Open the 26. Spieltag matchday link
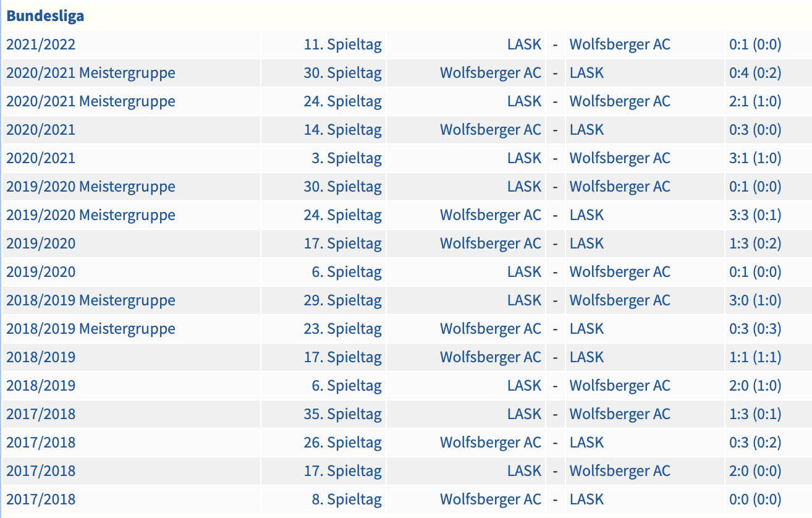 click(342, 443)
